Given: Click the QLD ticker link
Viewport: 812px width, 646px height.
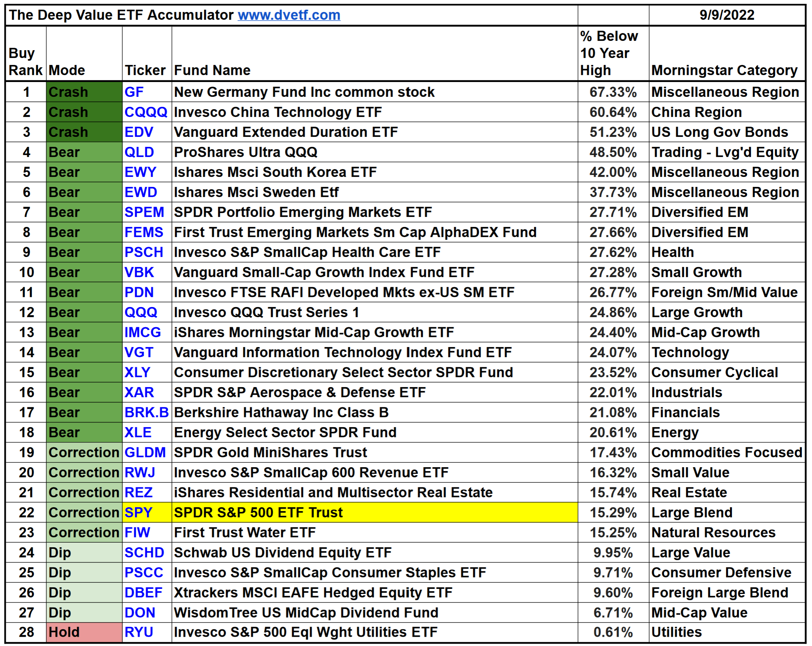Looking at the screenshot, I should click(x=139, y=152).
